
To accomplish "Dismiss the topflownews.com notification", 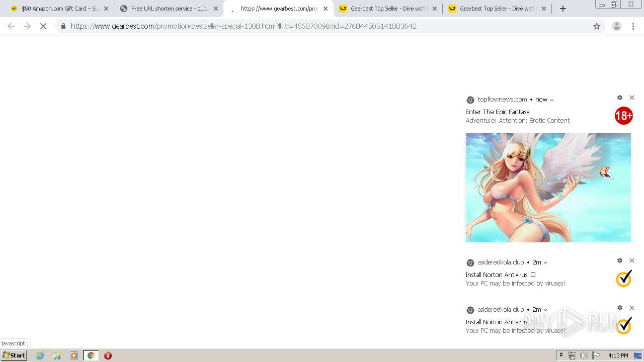I will coord(632,98).
